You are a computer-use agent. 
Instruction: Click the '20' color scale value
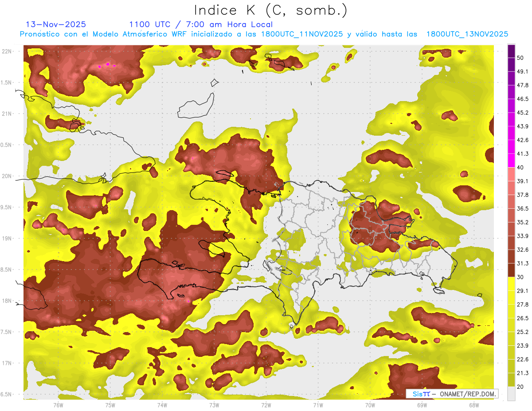521,387
